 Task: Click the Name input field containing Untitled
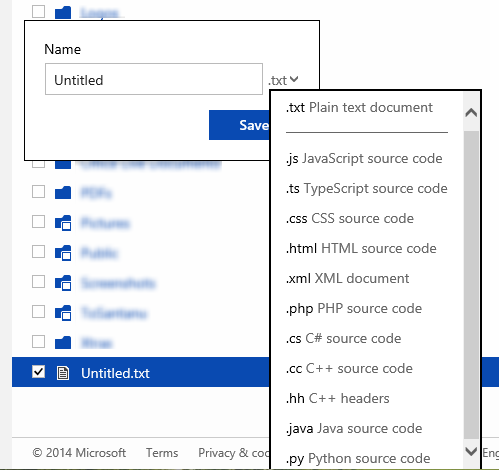[x=154, y=79]
